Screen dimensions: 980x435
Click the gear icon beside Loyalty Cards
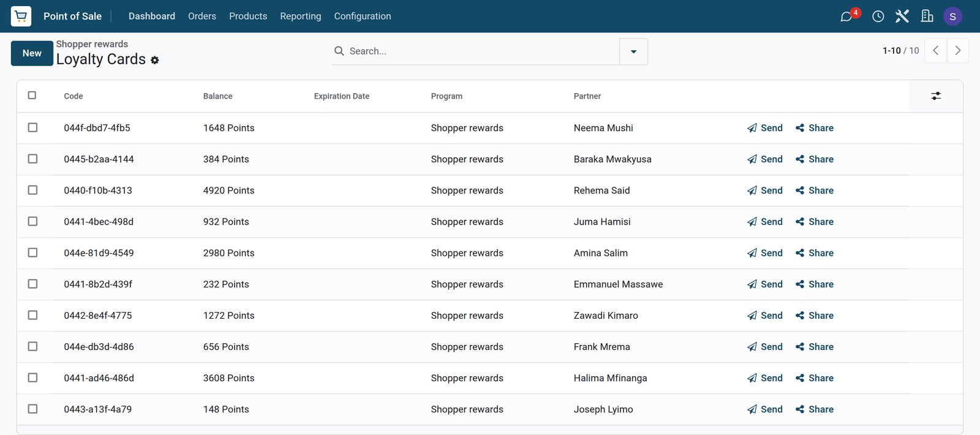(155, 60)
